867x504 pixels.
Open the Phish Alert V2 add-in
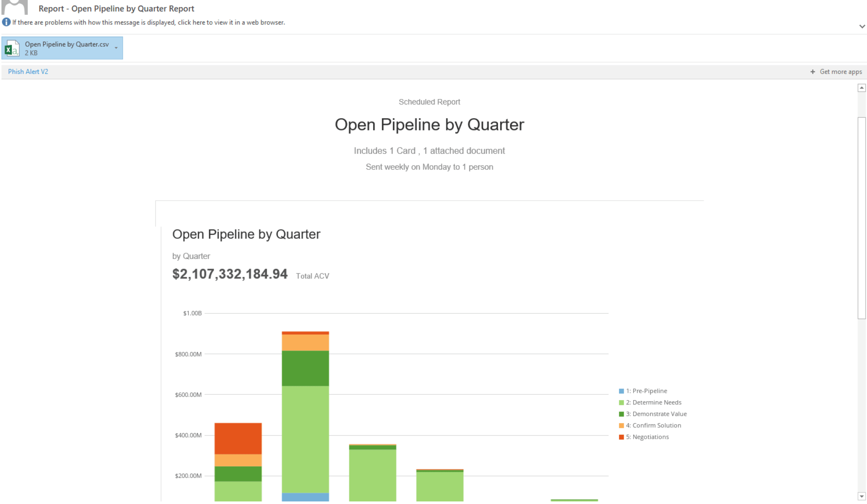click(x=28, y=72)
